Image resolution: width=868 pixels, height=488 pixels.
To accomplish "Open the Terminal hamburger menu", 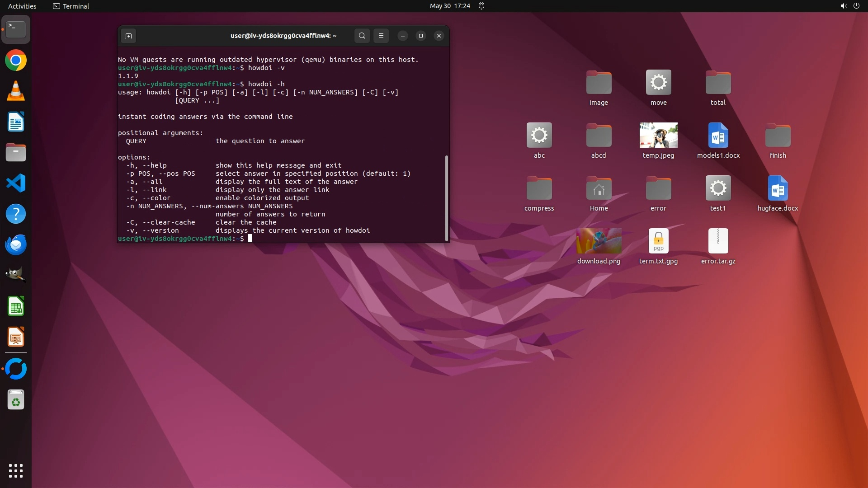I will (381, 36).
